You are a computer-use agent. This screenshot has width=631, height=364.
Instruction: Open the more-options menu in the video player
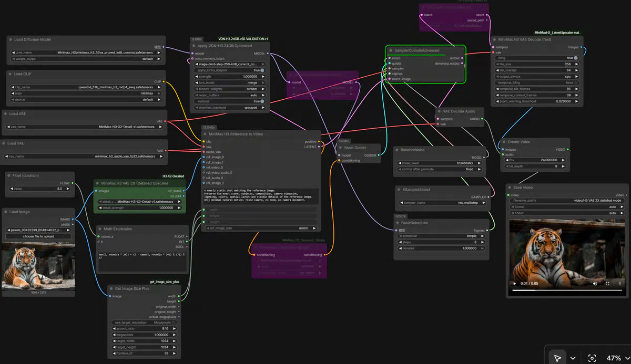click(619, 284)
